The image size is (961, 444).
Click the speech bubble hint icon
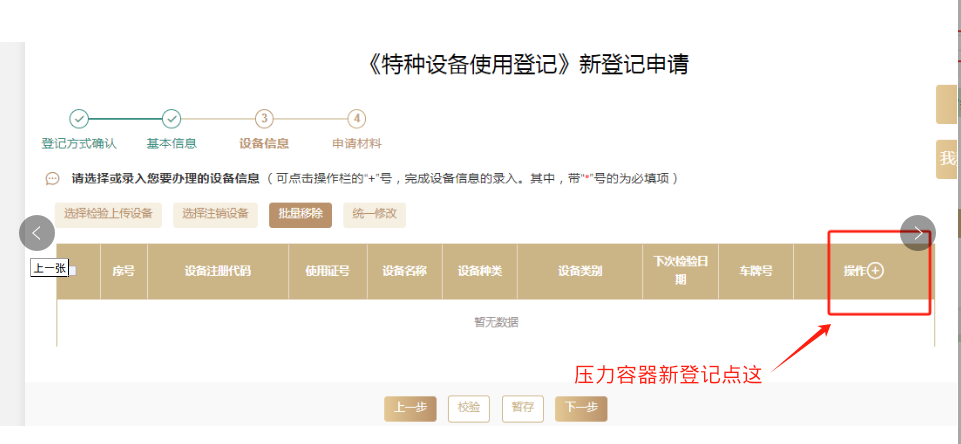(53, 179)
